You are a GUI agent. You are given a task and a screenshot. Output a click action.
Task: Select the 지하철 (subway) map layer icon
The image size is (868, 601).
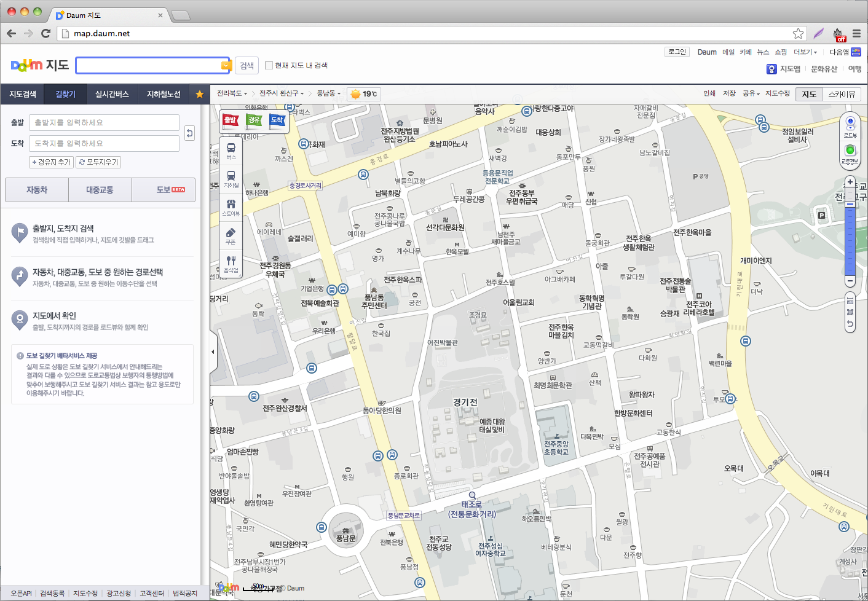tap(231, 177)
